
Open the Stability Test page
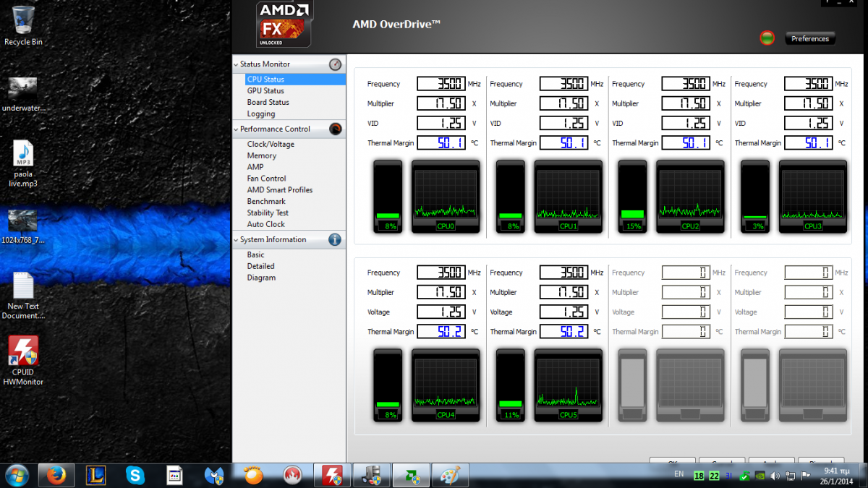[x=268, y=213]
